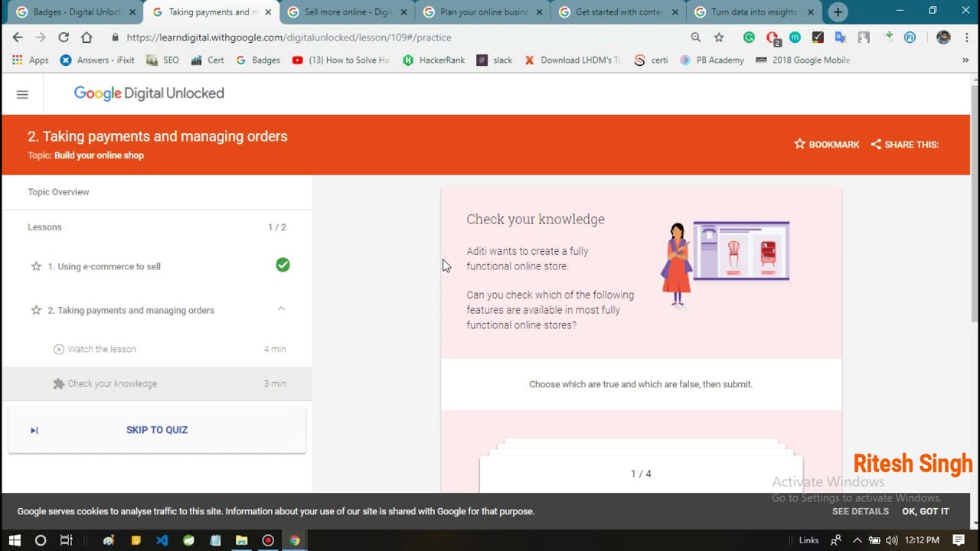Switch to the Sell more online tab
Viewport: 980px width, 551px height.
(x=347, y=12)
